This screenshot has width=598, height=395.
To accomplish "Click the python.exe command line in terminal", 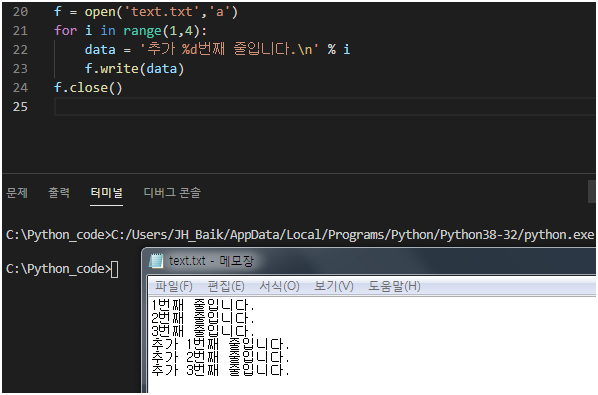I will pos(300,235).
